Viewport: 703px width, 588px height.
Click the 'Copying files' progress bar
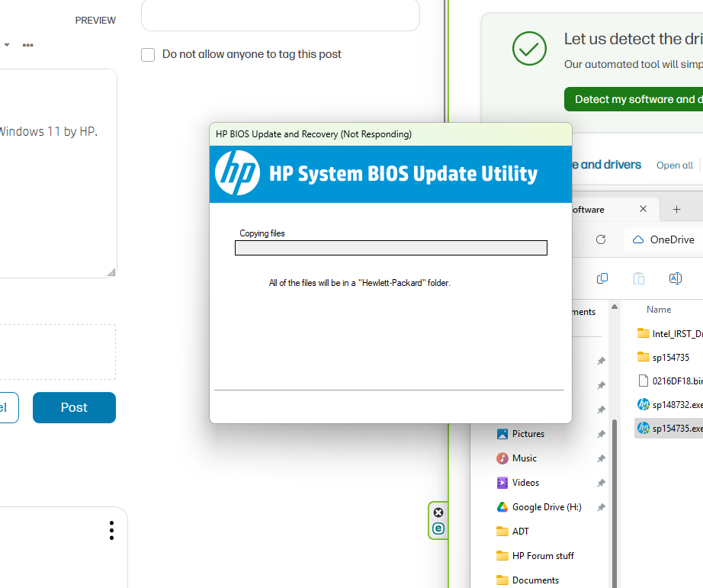tap(391, 248)
